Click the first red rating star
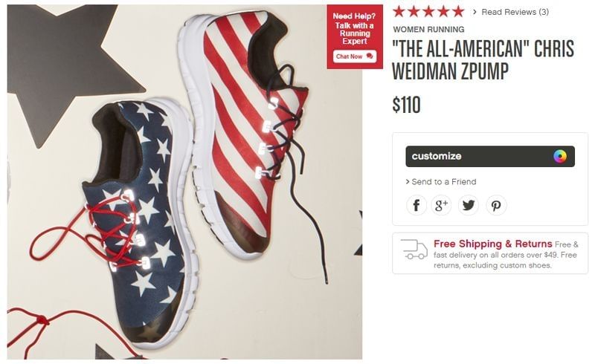The width and height of the screenshot is (595, 364). (x=399, y=11)
